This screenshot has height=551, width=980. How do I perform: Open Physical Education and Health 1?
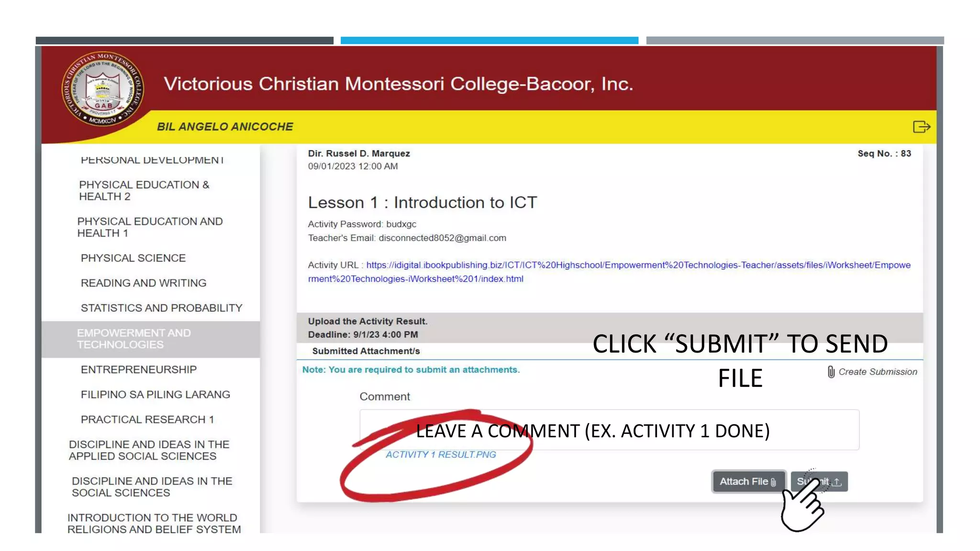150,227
